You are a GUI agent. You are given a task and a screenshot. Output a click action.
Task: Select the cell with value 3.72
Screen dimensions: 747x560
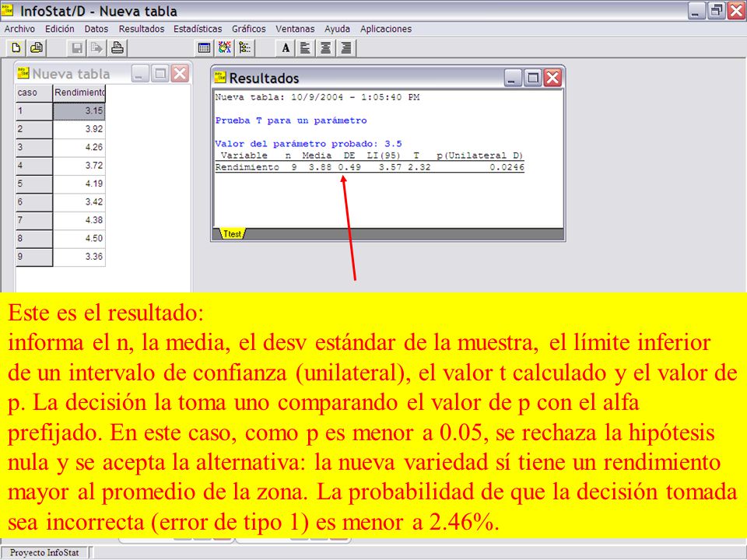pos(79,165)
